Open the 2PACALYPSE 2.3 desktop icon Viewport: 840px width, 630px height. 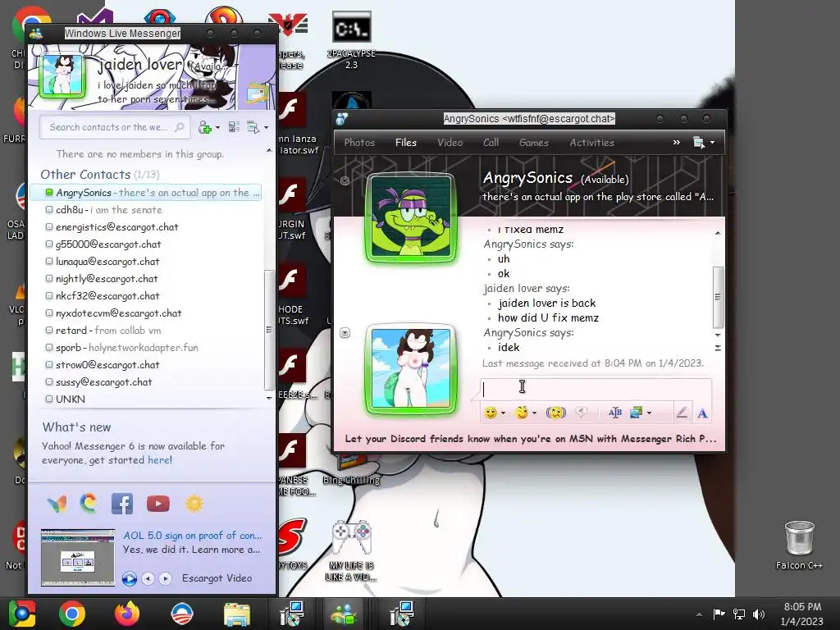tap(351, 40)
